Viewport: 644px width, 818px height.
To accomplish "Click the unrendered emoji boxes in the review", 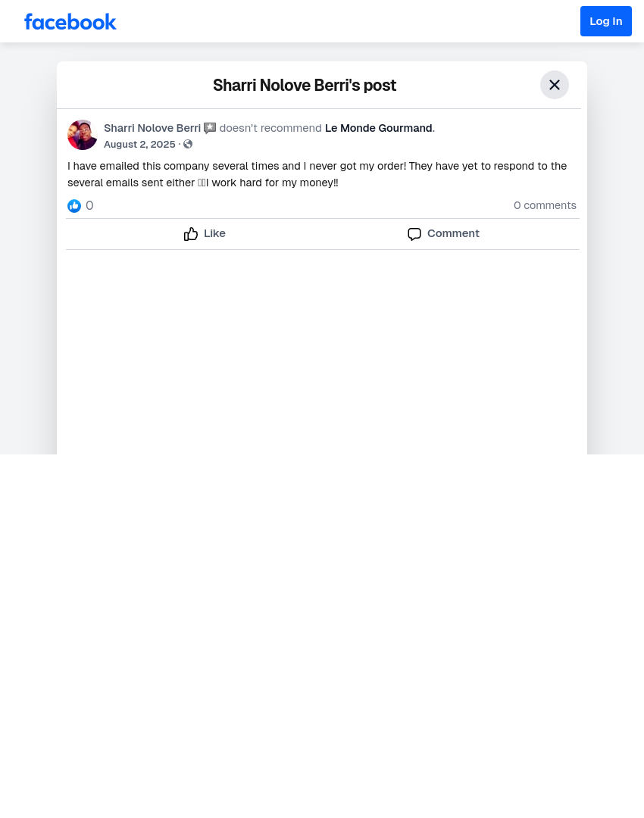I will click(x=202, y=183).
